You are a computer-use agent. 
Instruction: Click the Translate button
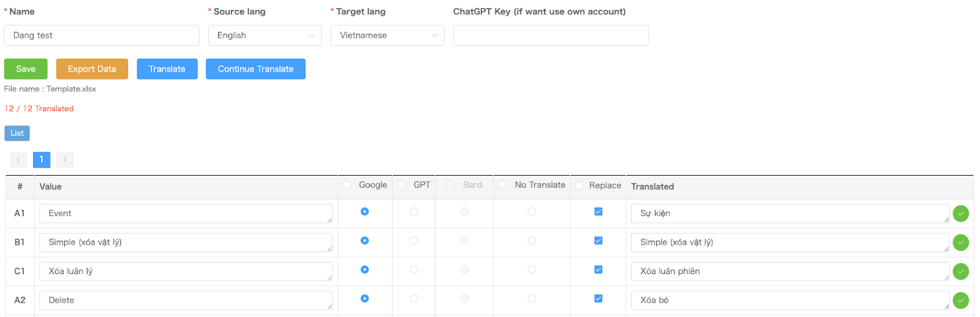click(x=167, y=69)
